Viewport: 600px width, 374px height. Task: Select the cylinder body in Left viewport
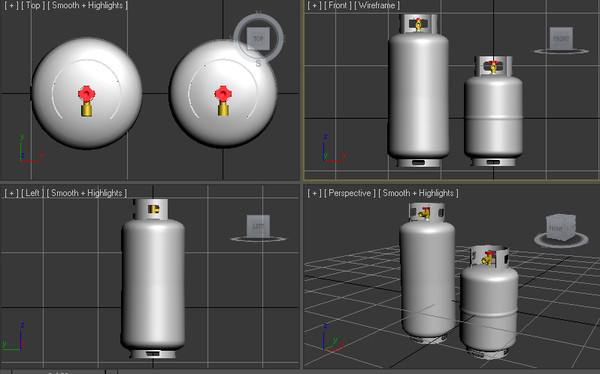click(x=153, y=283)
